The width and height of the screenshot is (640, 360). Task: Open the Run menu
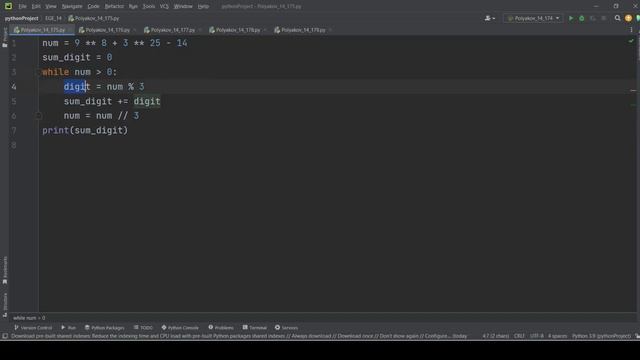click(133, 6)
